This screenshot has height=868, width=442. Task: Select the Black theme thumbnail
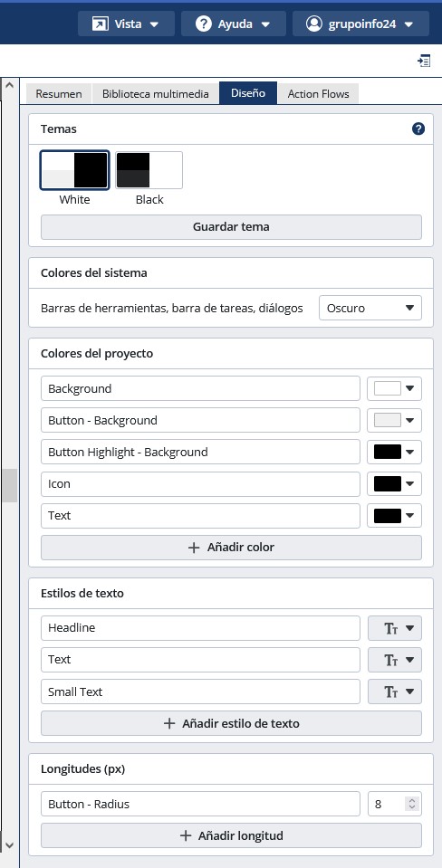149,170
